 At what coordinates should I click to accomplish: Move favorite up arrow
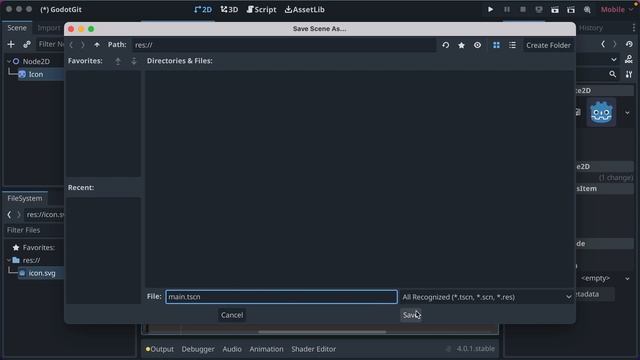[118, 61]
